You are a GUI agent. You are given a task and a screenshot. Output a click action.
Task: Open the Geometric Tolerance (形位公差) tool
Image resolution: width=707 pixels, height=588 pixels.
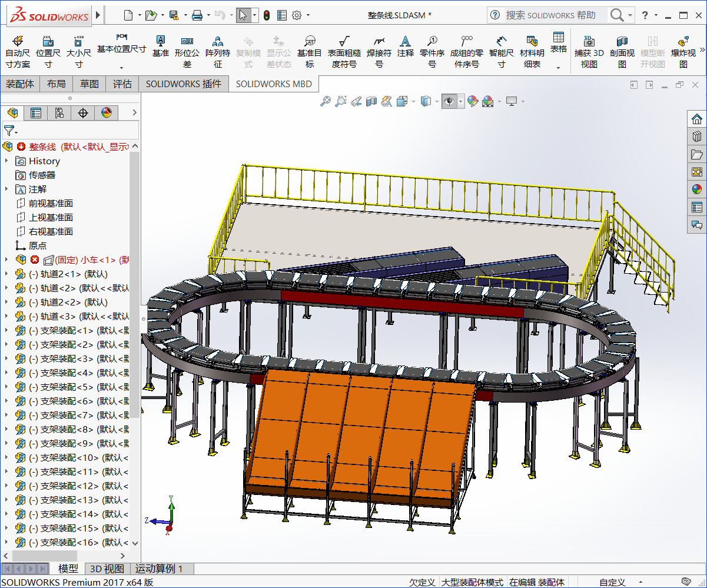point(187,51)
